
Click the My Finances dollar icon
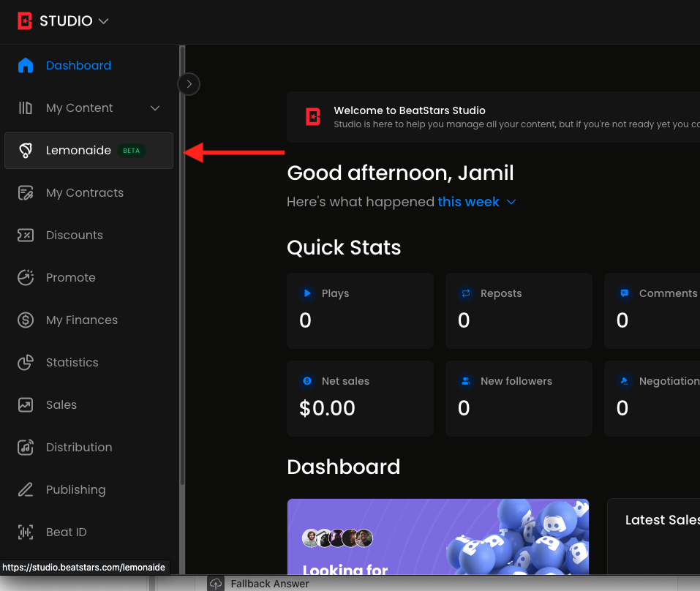(x=26, y=320)
